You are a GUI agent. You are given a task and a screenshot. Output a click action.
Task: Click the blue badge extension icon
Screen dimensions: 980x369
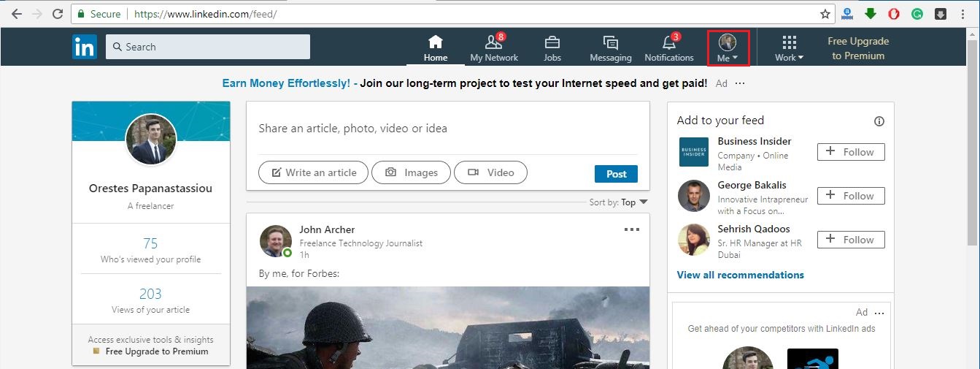(x=847, y=14)
